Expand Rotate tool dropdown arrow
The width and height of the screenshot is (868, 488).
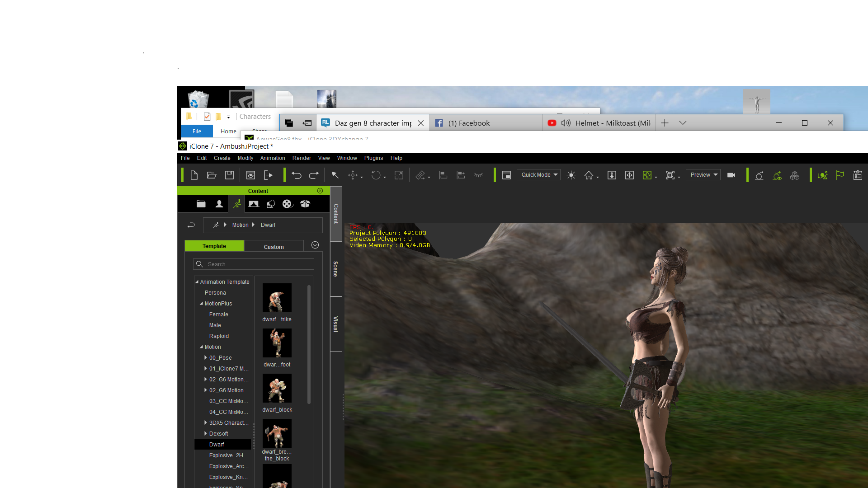[385, 178]
